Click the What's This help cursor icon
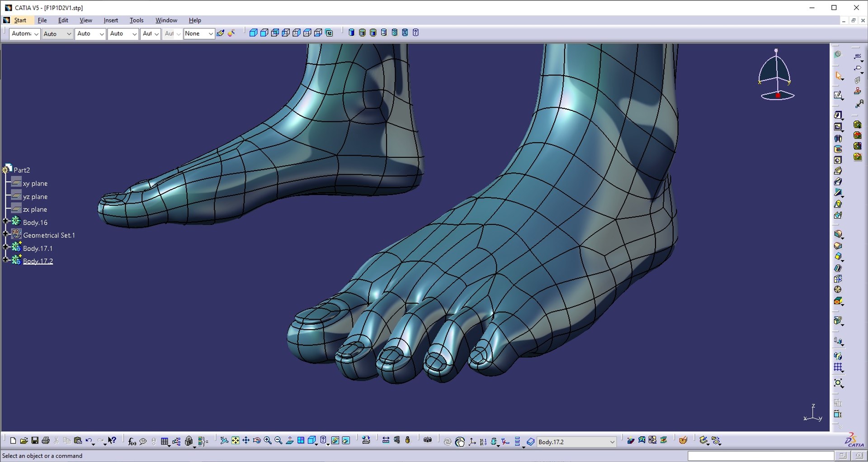This screenshot has width=868, height=462. [x=112, y=441]
